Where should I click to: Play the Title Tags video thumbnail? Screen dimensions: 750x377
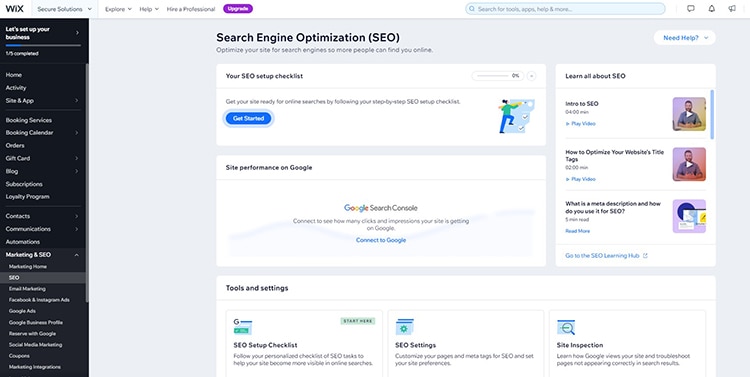tap(689, 164)
